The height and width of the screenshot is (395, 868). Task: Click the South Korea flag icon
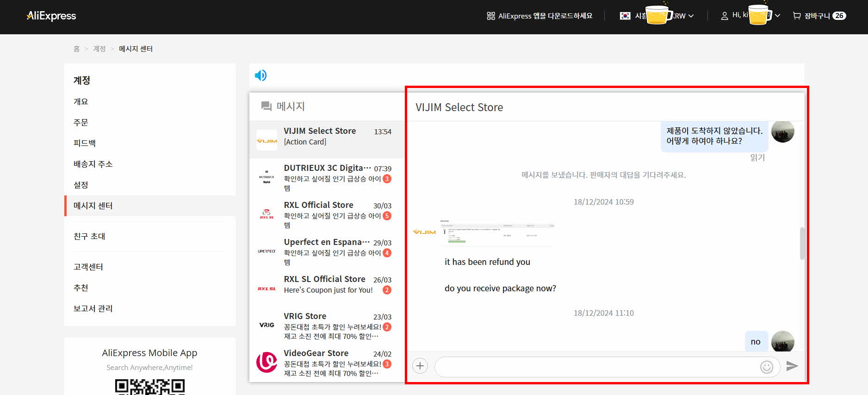tap(625, 16)
